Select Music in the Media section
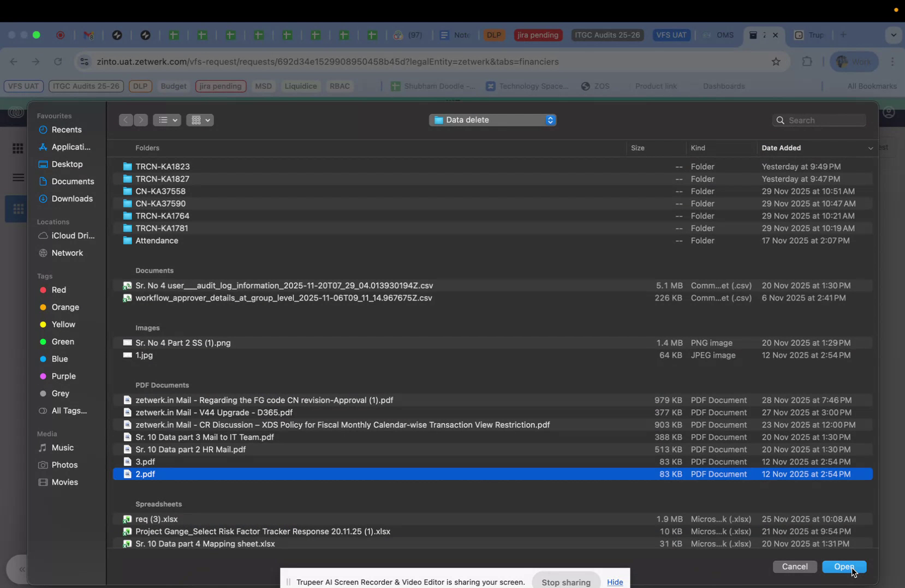The image size is (905, 588). pyautogui.click(x=61, y=448)
